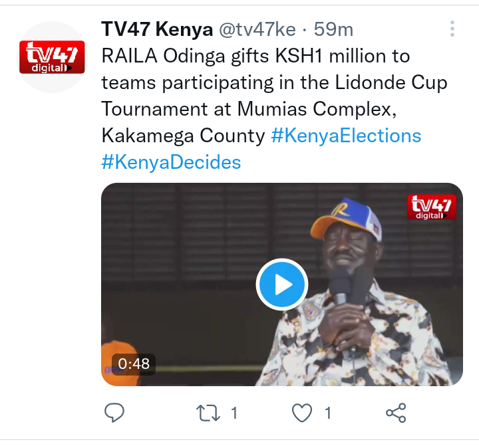Click the tv47 digital watermark in video
Viewport: 479px width, 448px height.
click(432, 207)
